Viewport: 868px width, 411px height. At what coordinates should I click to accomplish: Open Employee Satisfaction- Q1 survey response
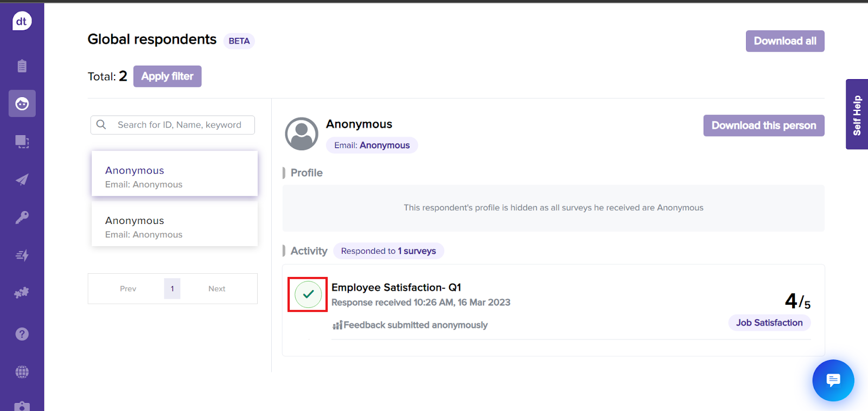coord(396,287)
